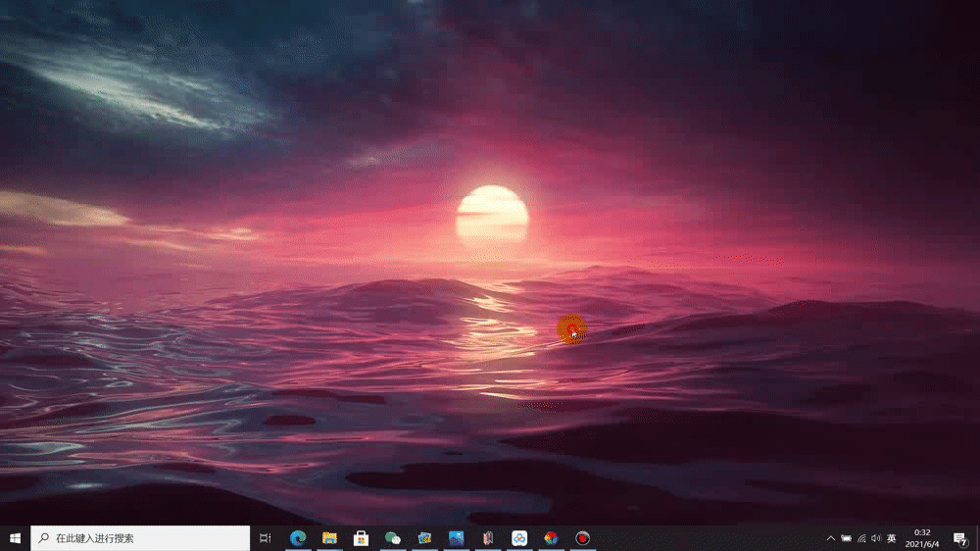Open the red record button app

point(582,538)
